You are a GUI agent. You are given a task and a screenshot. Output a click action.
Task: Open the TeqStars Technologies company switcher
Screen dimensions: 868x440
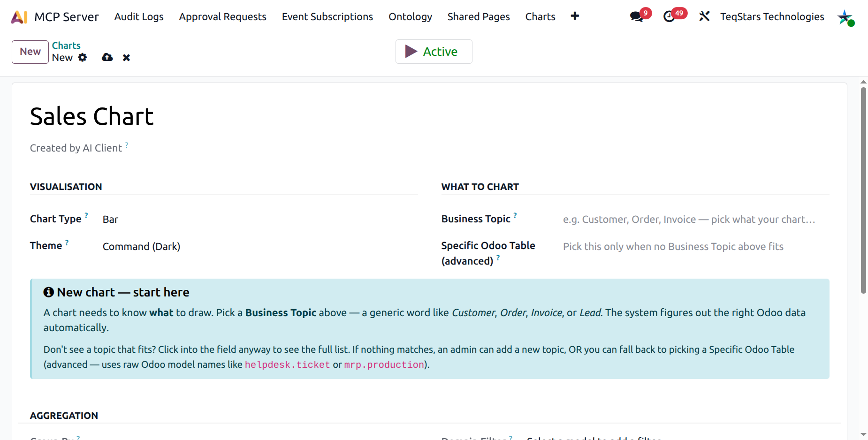[x=772, y=17]
